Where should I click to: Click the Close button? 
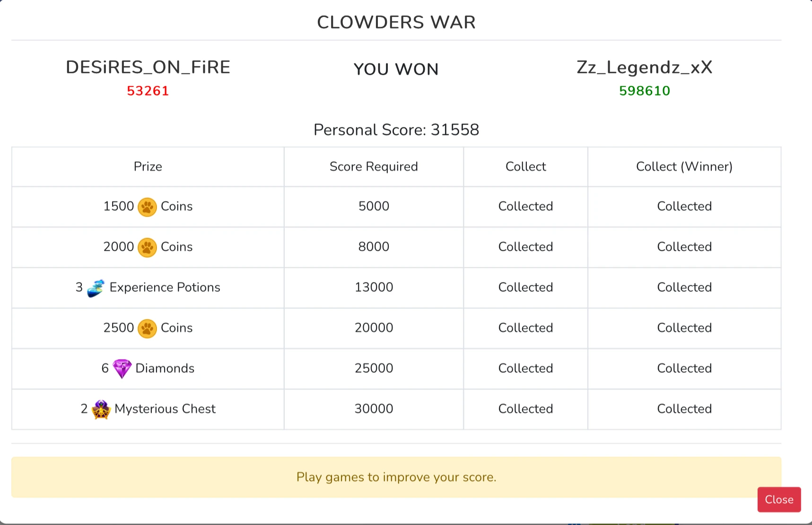coord(778,499)
